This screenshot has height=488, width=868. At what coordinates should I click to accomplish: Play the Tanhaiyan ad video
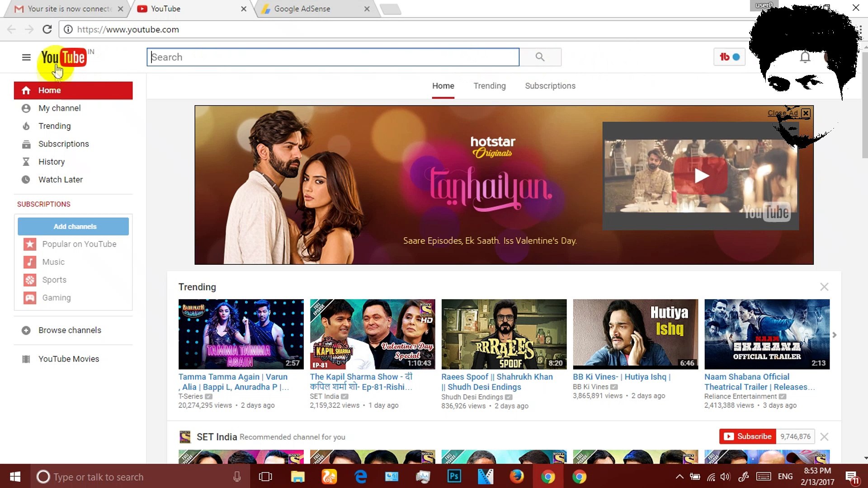701,176
